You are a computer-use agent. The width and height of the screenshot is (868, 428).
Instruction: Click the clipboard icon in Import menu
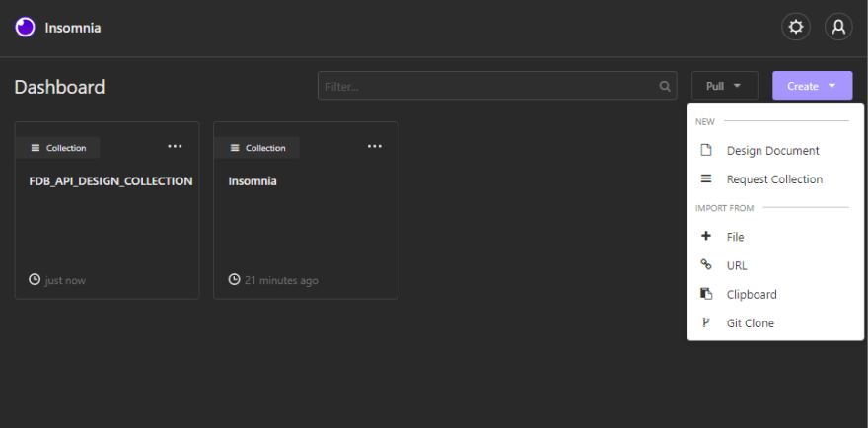(x=706, y=294)
